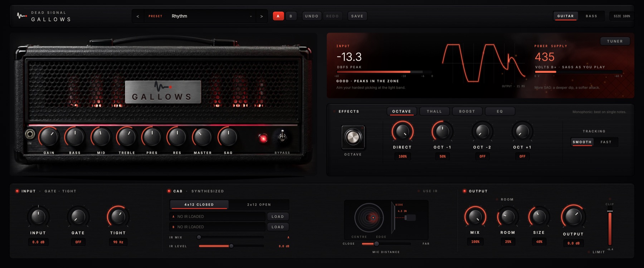Click the OCT +1 knob
644x268 pixels.
click(x=522, y=131)
